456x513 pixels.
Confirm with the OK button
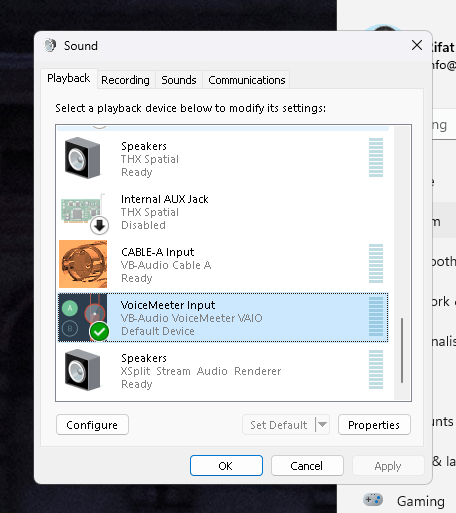click(x=226, y=466)
